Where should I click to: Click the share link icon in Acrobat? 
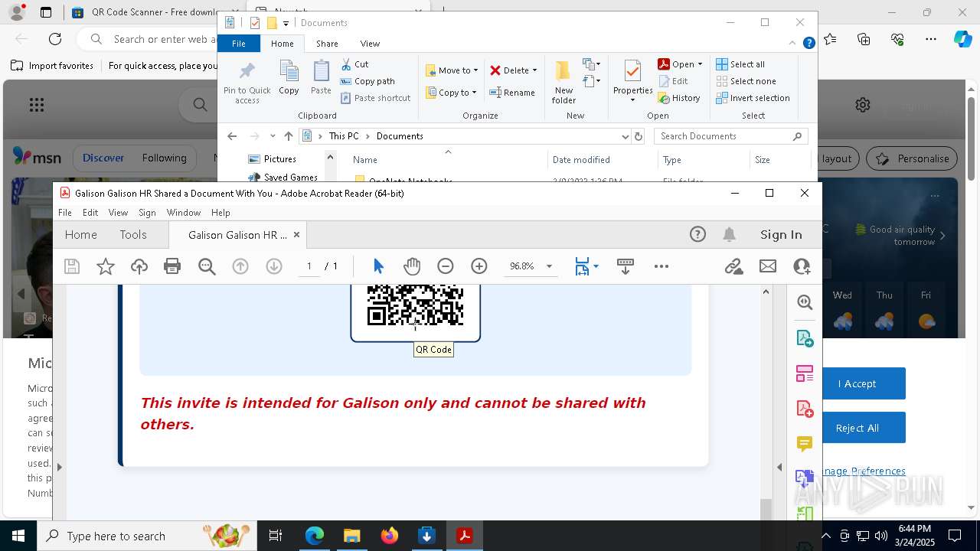tap(734, 266)
